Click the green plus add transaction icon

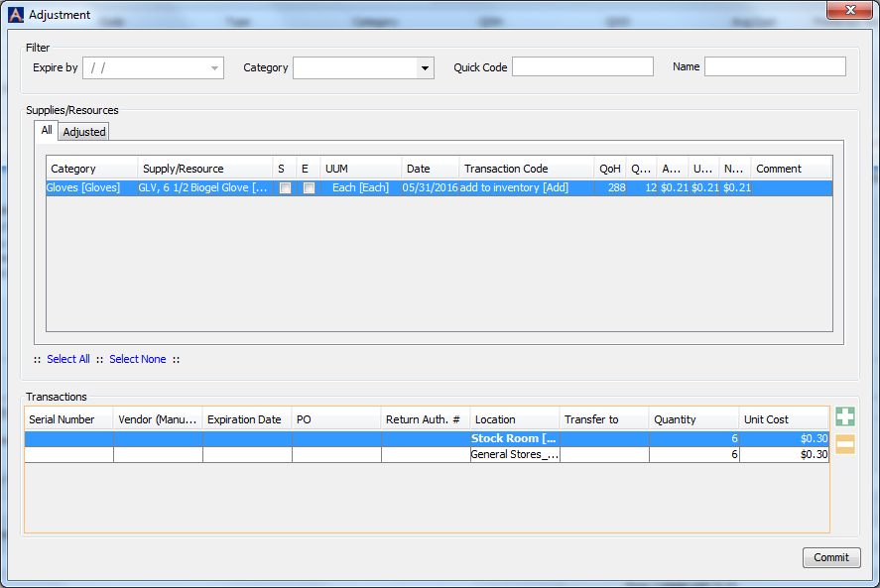[845, 417]
